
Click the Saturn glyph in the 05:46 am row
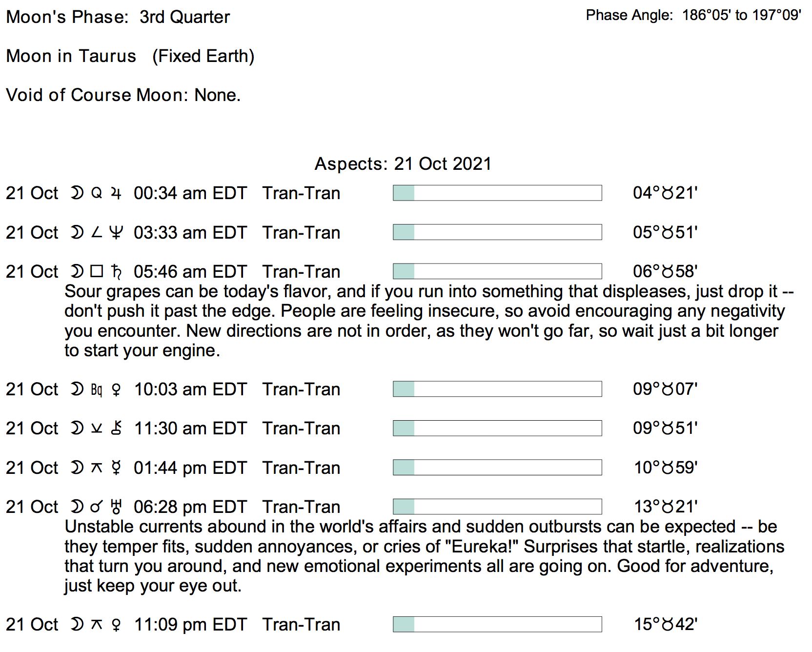(116, 272)
